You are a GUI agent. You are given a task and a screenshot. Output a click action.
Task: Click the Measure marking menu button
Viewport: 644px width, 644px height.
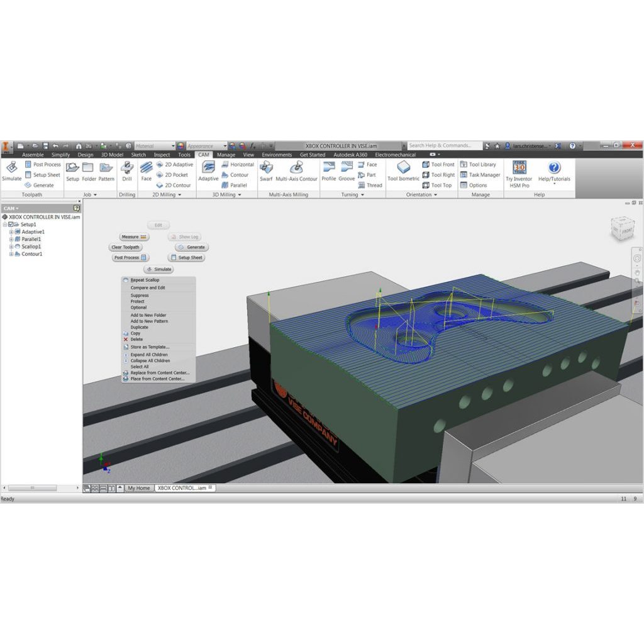pos(134,237)
